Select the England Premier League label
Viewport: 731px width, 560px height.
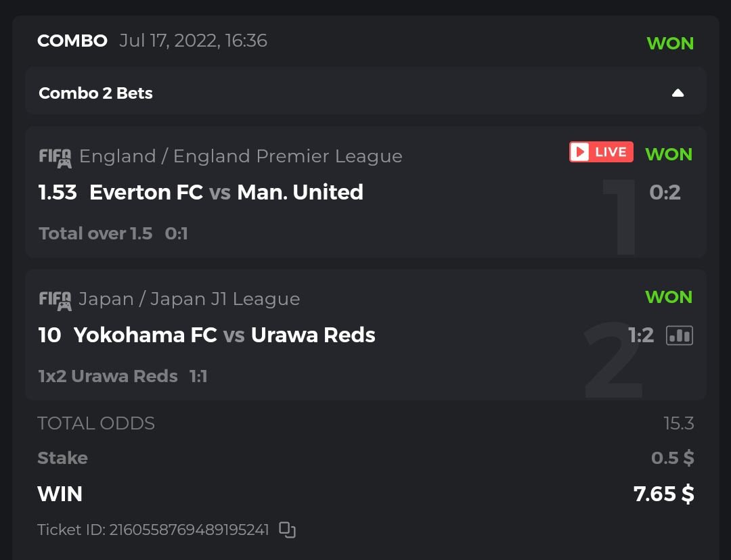coord(241,157)
